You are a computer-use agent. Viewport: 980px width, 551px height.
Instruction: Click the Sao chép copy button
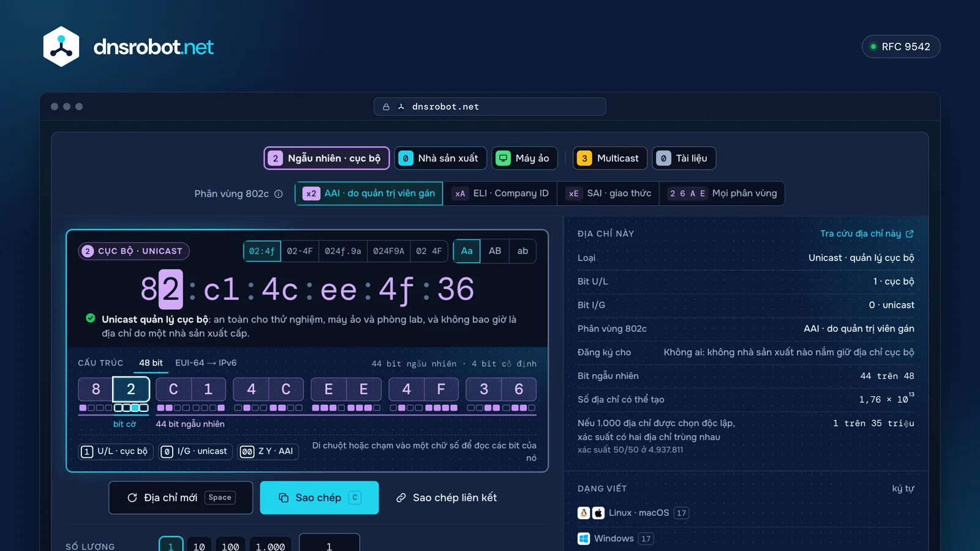click(x=319, y=498)
